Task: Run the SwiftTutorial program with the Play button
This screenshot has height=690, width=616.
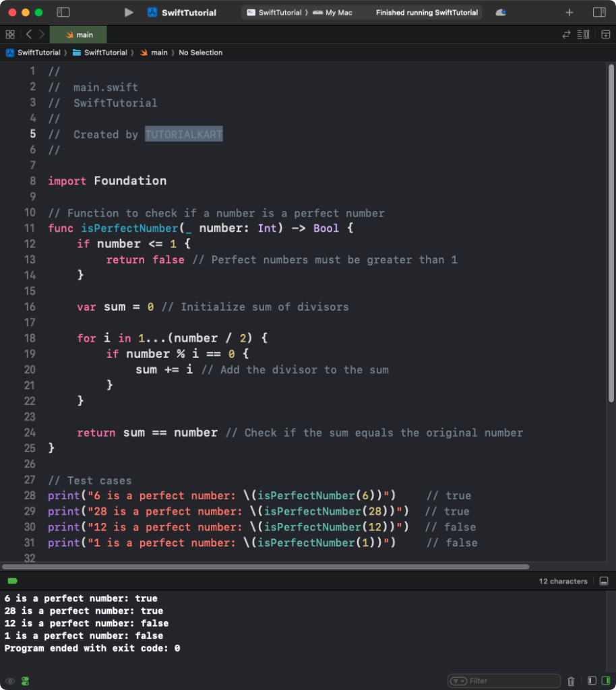Action: pos(127,11)
